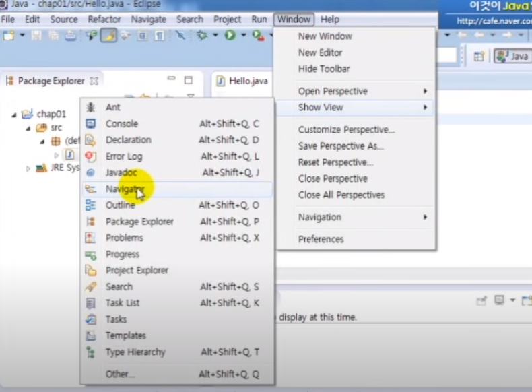
Task: Open the Navigate menu
Action: [x=149, y=20]
